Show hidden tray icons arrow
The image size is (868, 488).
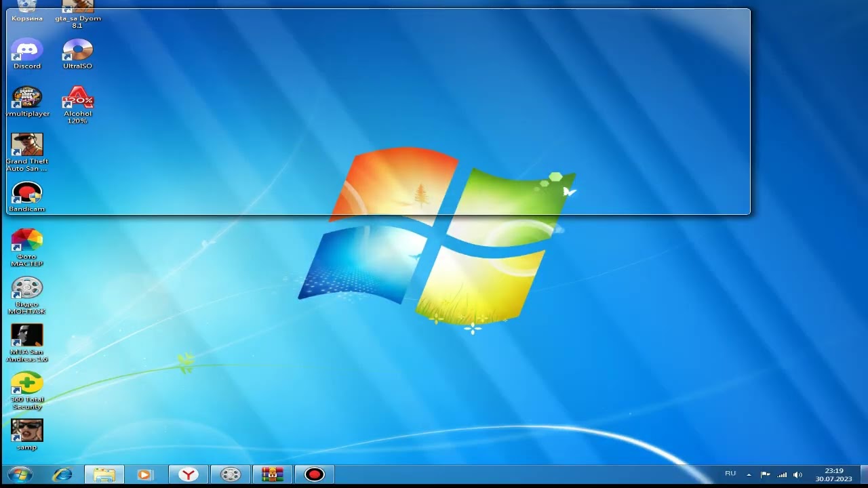pyautogui.click(x=749, y=474)
